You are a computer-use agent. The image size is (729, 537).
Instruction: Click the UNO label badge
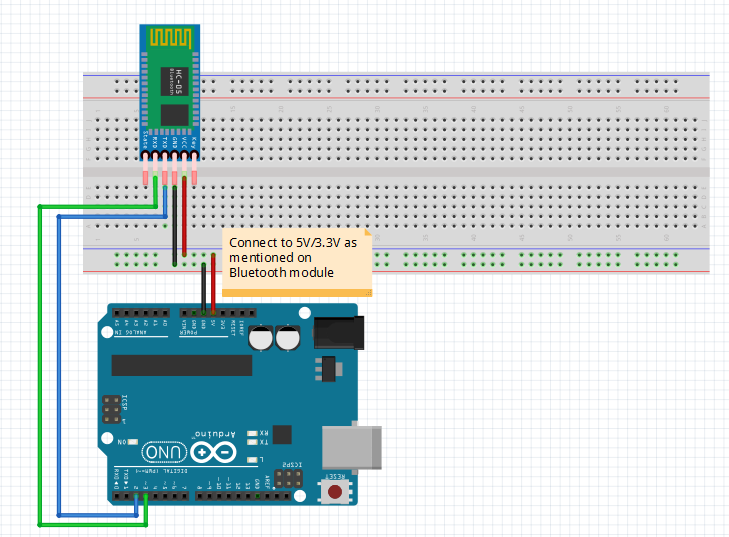tap(164, 452)
